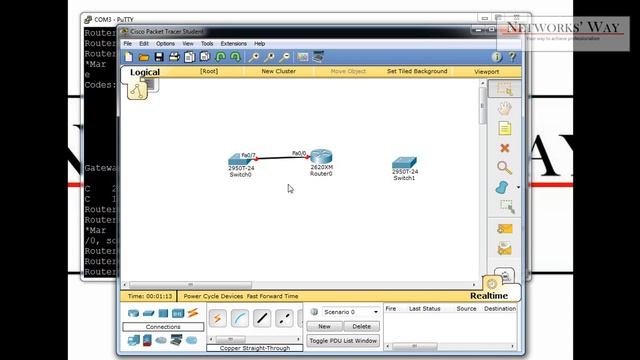Click the [Root] navigation label
The height and width of the screenshot is (360, 640).
(209, 71)
